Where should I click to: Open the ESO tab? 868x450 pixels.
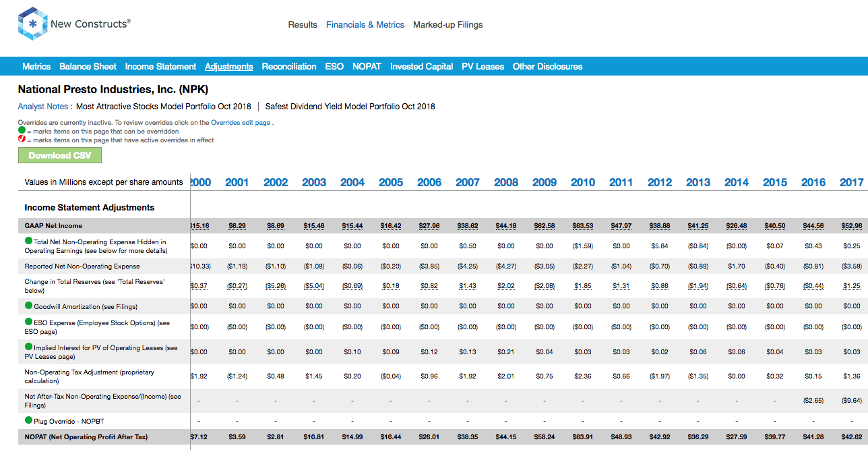[x=334, y=66]
